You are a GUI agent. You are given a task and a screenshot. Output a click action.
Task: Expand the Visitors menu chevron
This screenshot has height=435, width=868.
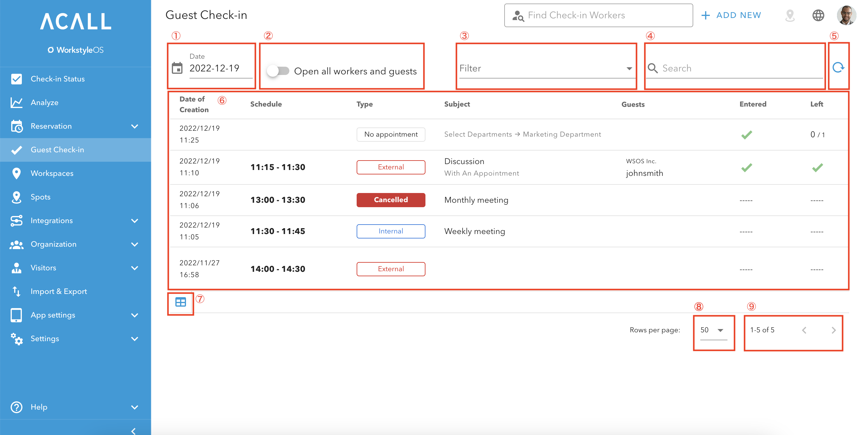click(134, 268)
